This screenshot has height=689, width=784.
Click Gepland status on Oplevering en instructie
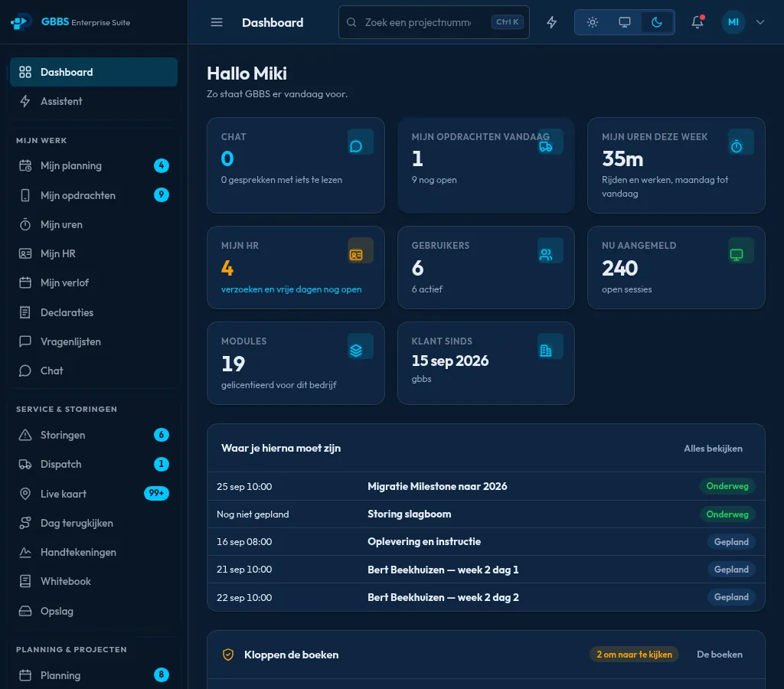click(731, 541)
